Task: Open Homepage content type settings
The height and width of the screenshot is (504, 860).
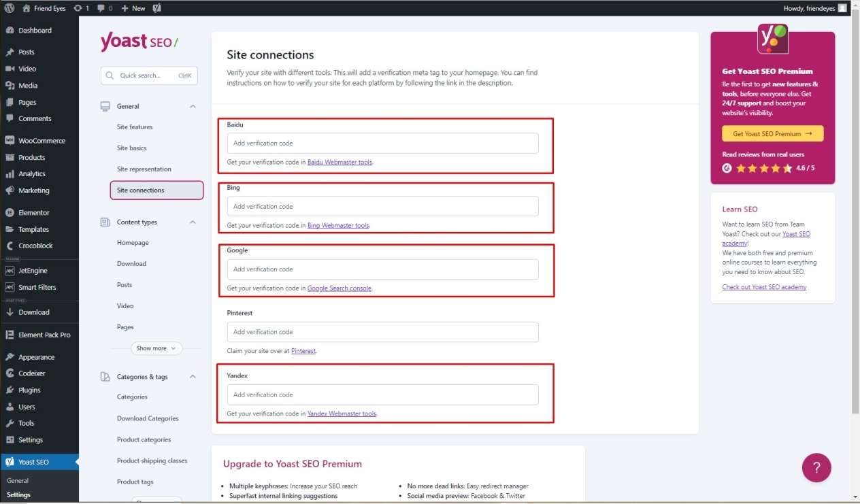Action: tap(133, 243)
